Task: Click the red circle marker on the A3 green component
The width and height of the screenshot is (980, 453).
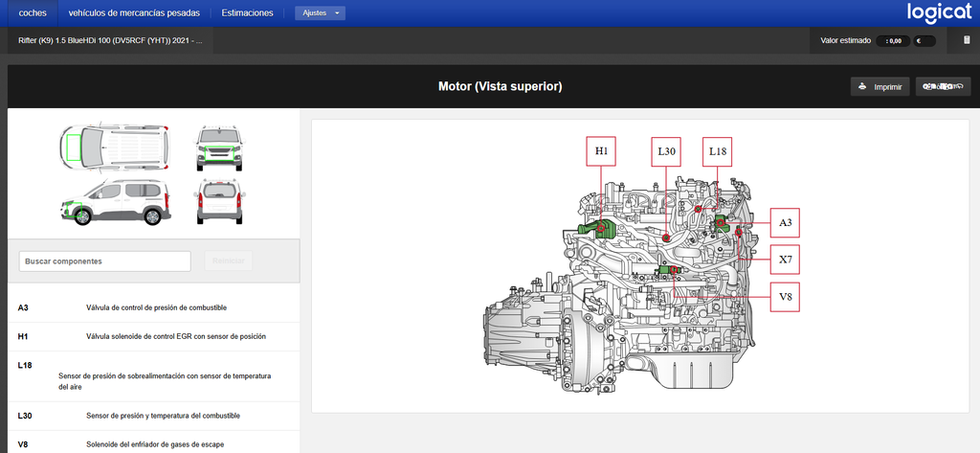Action: pyautogui.click(x=721, y=222)
